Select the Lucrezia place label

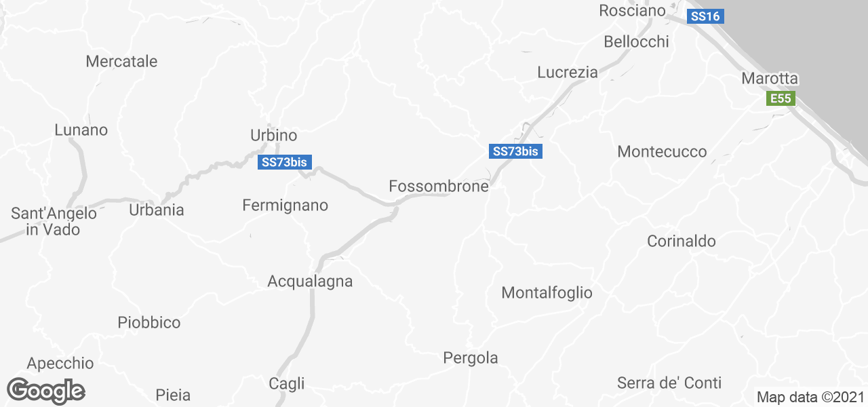pos(568,73)
